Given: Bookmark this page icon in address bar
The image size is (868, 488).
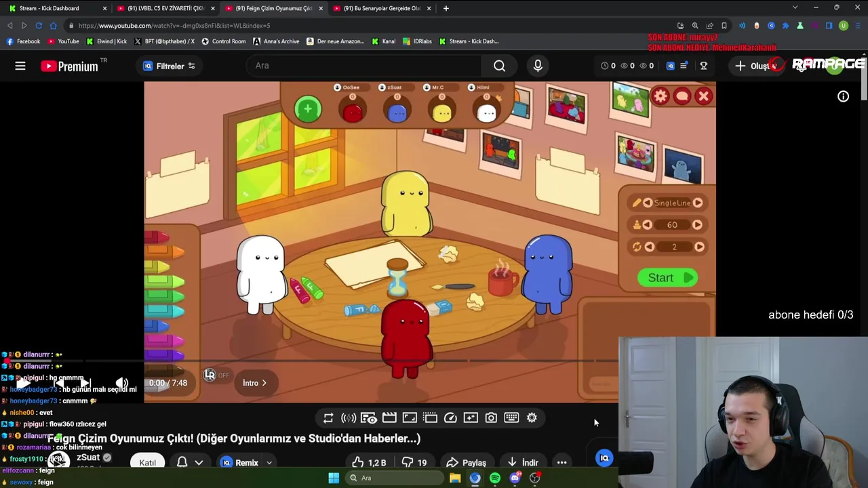Looking at the screenshot, I should tap(724, 26).
